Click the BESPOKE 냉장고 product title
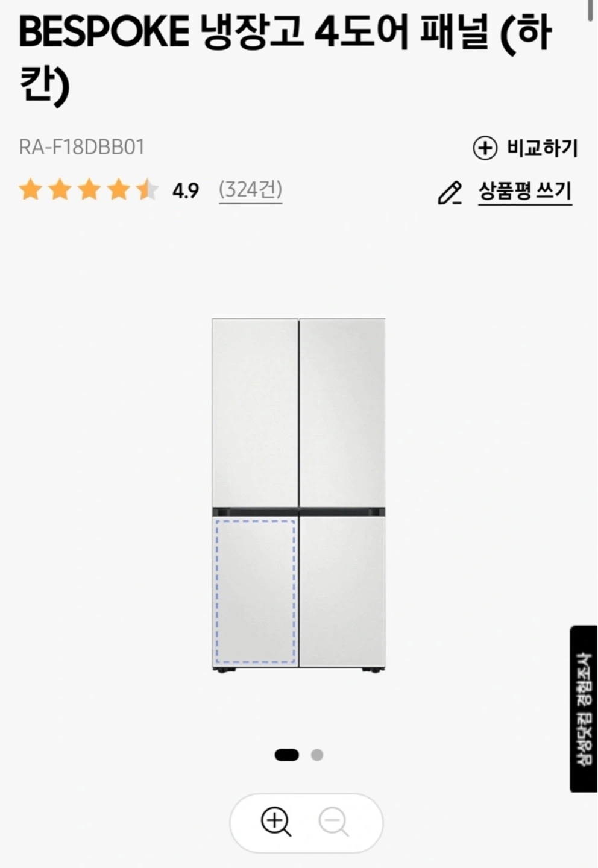Image resolution: width=598 pixels, height=868 pixels. 285,59
